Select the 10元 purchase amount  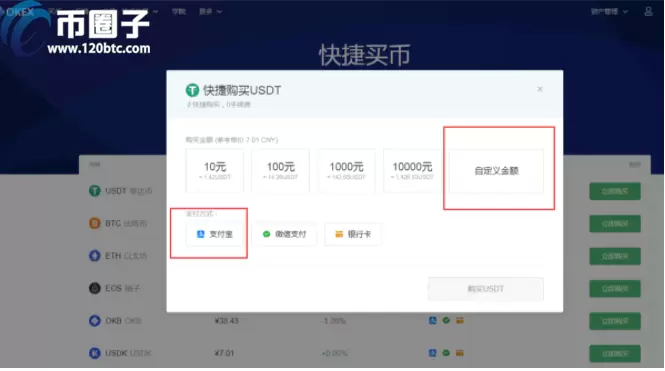click(215, 170)
